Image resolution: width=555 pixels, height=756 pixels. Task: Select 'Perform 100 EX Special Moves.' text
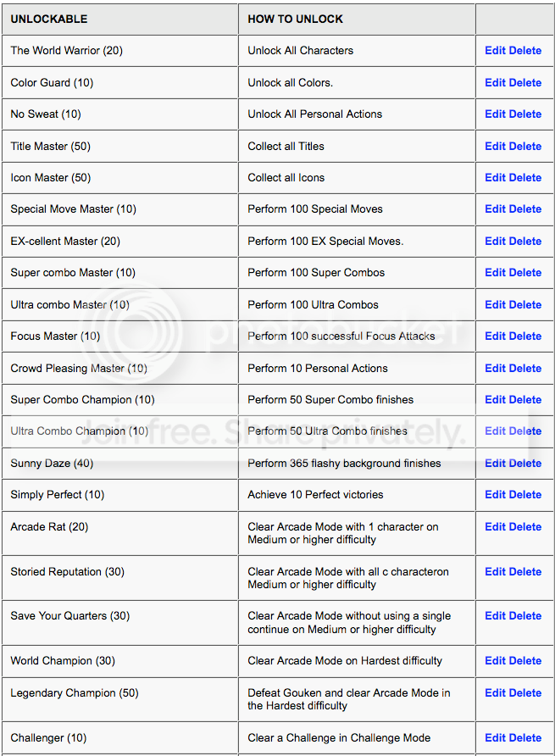pos(325,241)
